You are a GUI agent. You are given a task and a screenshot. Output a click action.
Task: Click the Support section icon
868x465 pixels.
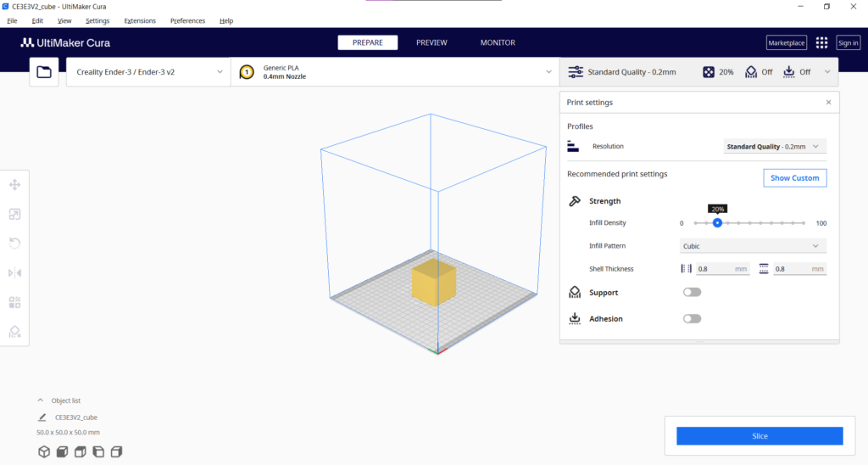tap(575, 292)
